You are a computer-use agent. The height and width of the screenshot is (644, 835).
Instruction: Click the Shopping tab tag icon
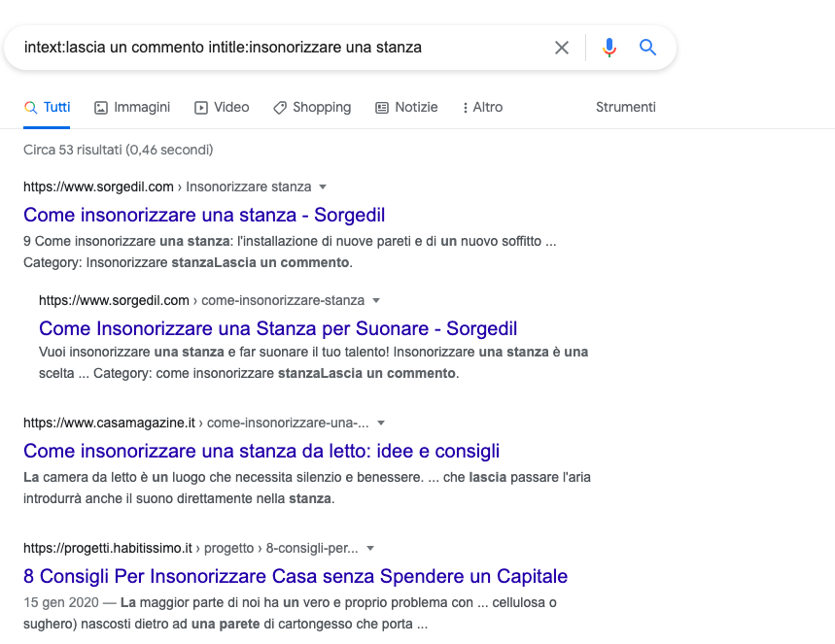point(280,108)
